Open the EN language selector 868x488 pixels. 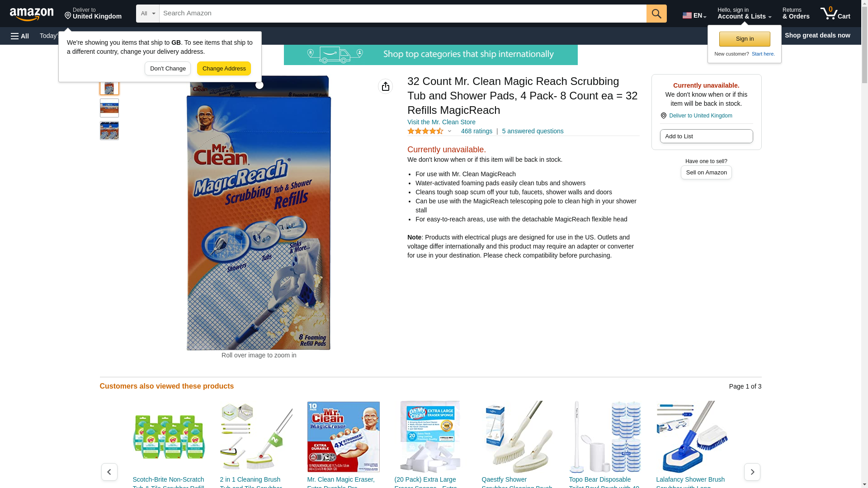point(694,15)
